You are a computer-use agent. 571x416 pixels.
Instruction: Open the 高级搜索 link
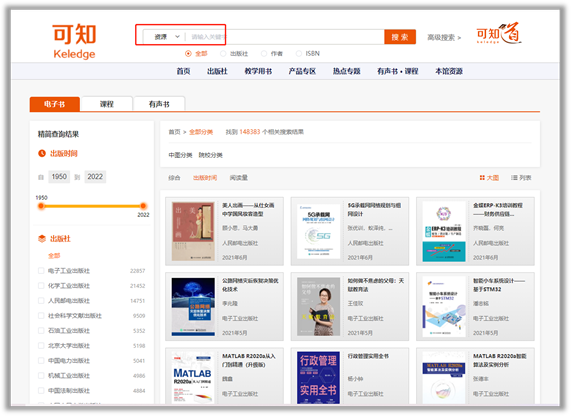[x=444, y=38]
